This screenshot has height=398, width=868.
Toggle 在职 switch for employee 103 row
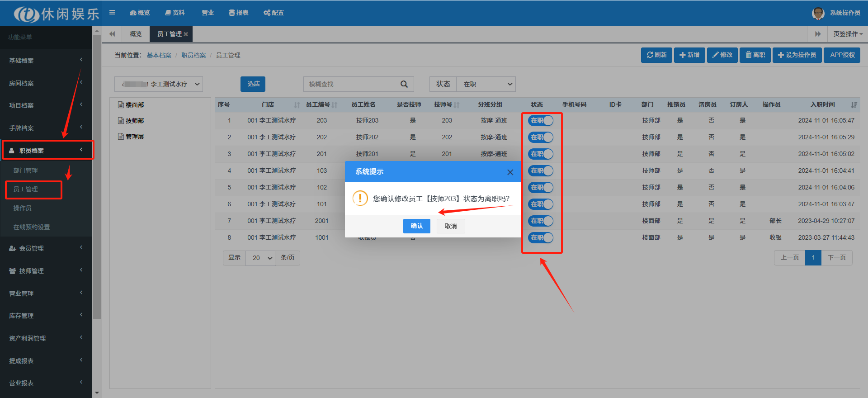[x=541, y=171]
